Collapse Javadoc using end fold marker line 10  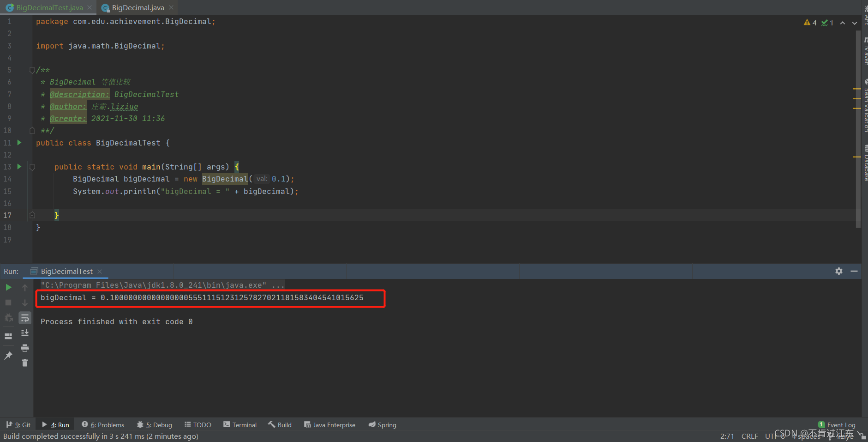tap(32, 131)
